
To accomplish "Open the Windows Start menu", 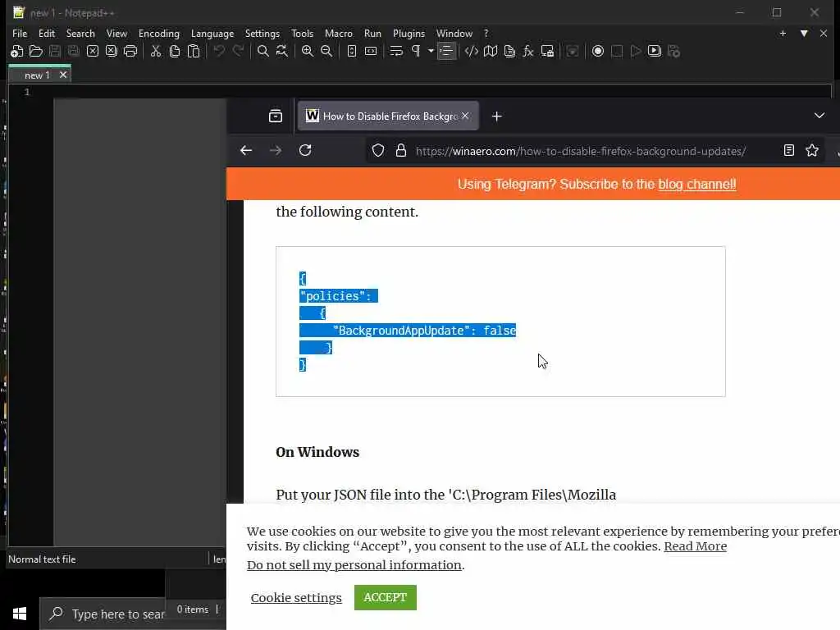I will click(x=20, y=614).
